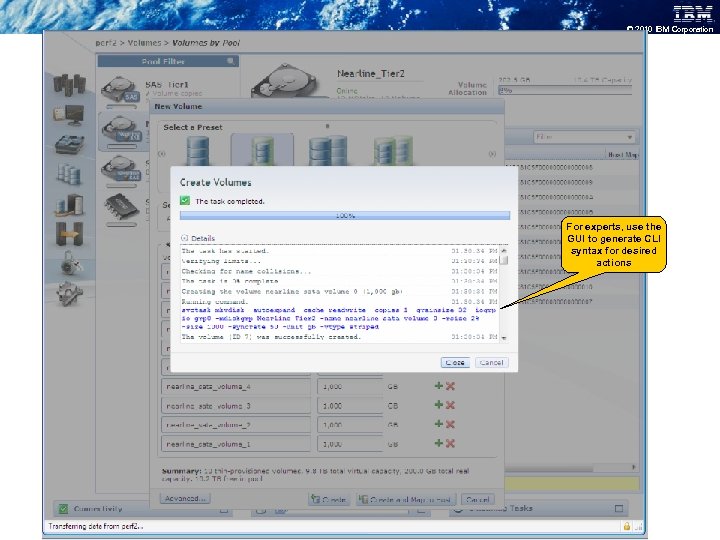Click the nearline_sata_volume_1 name field

coord(236,444)
